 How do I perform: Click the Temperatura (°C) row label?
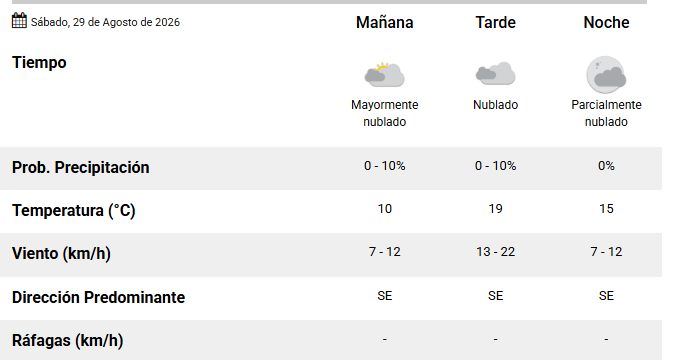click(x=74, y=210)
